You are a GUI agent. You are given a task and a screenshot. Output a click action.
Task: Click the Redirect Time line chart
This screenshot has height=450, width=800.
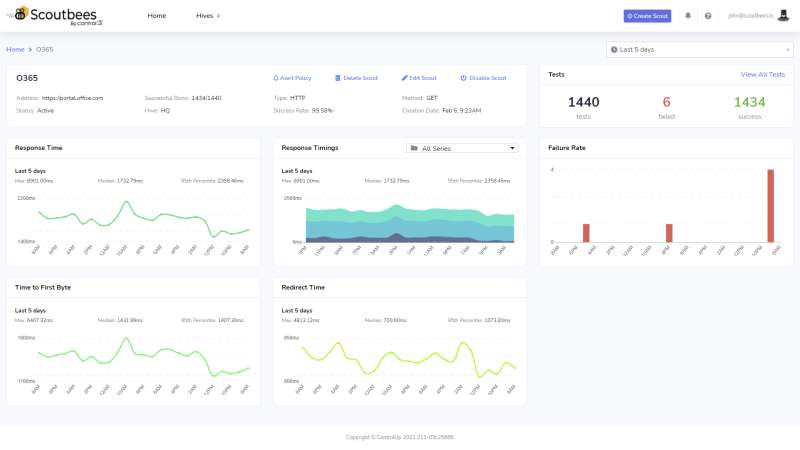click(409, 360)
